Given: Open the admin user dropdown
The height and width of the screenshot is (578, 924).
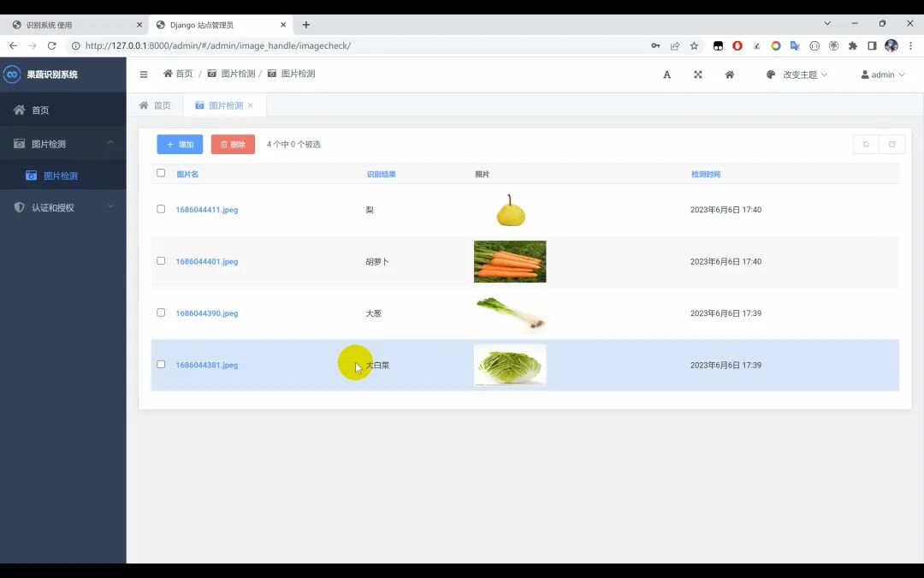Looking at the screenshot, I should click(883, 74).
